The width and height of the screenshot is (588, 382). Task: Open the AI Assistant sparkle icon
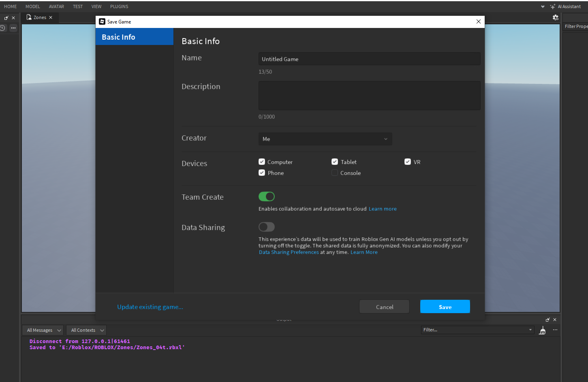[x=553, y=6]
